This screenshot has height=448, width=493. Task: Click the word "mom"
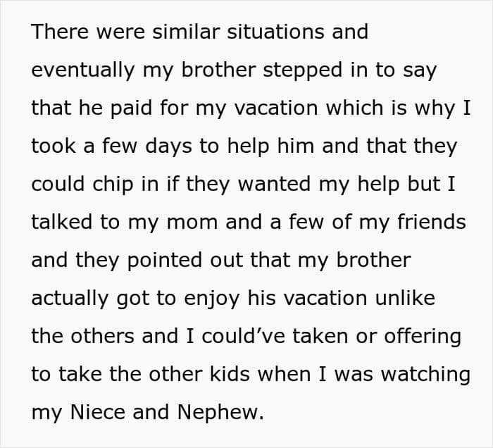[192, 223]
